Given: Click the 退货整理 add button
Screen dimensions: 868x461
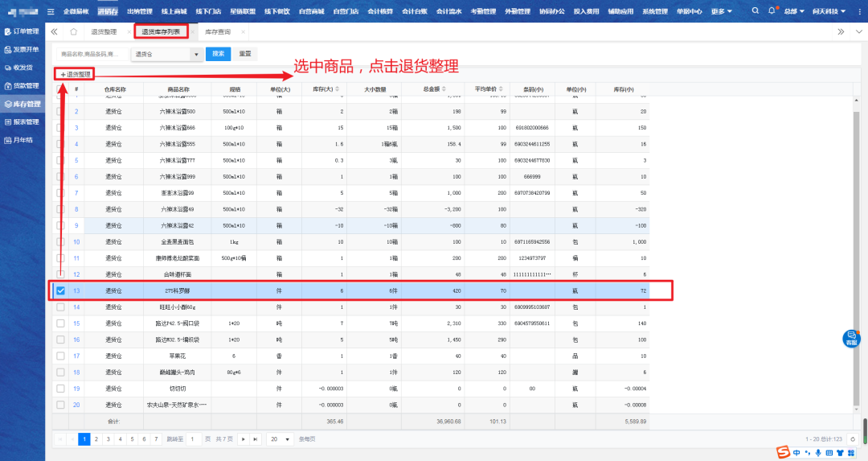Looking at the screenshot, I should point(76,74).
